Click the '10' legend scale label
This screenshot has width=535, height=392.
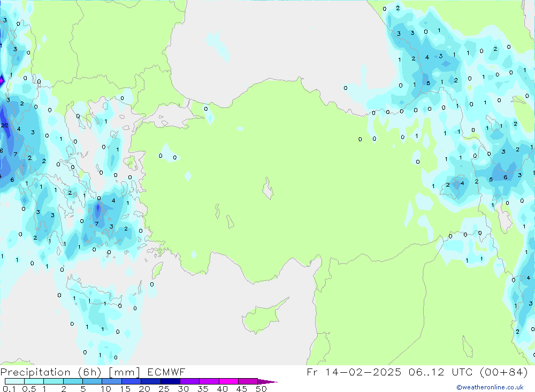pos(106,389)
